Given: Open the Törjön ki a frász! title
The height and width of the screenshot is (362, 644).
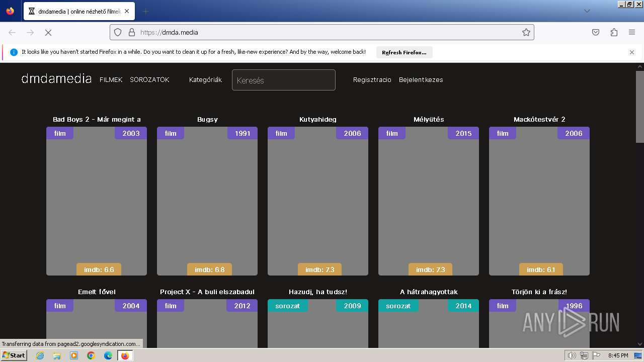Looking at the screenshot, I should (x=539, y=292).
